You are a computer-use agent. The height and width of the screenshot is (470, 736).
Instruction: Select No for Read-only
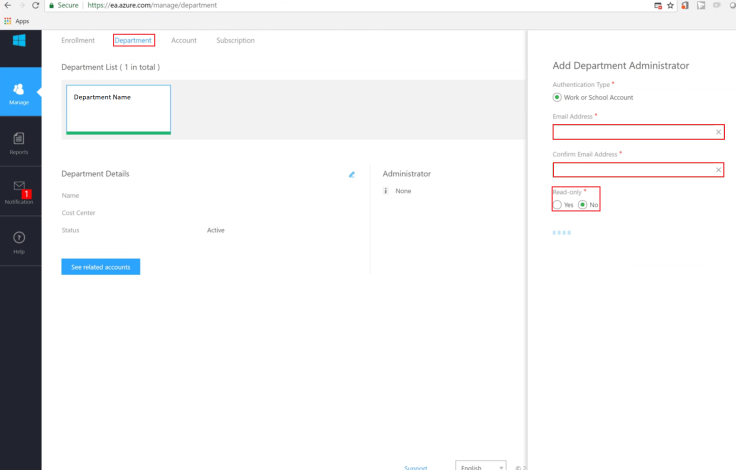(x=583, y=204)
